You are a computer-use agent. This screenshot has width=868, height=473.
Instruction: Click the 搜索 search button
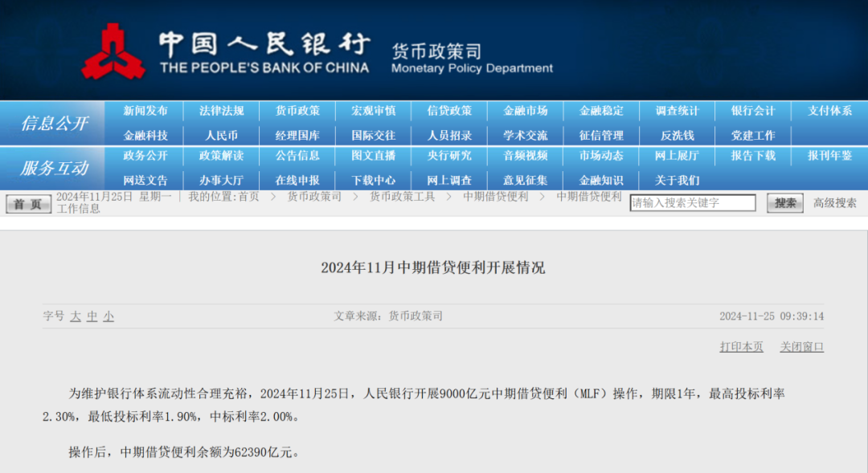coord(784,203)
